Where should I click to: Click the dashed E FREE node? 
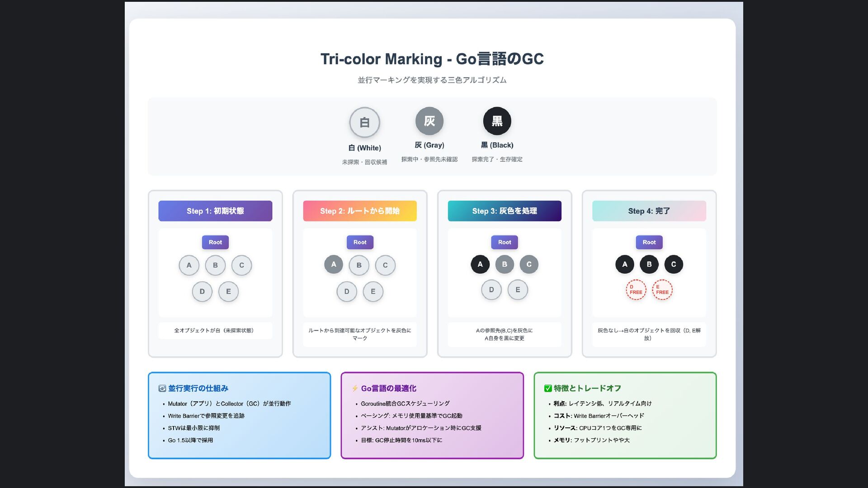tap(662, 290)
